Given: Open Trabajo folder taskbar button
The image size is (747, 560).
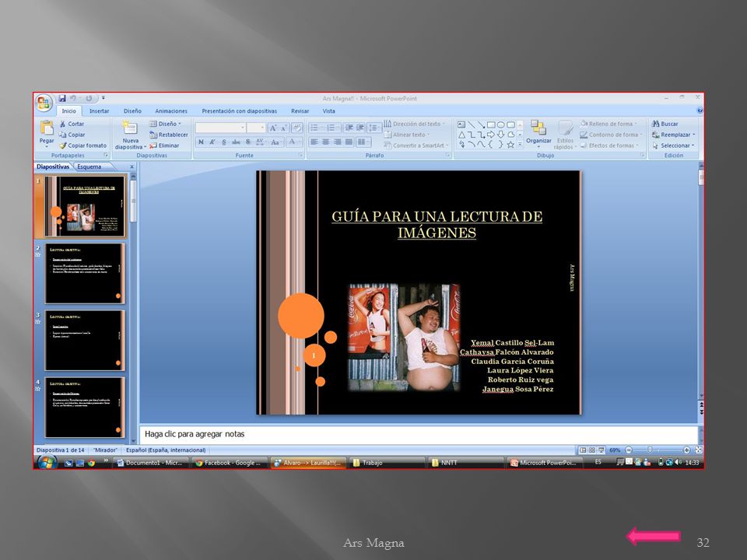Looking at the screenshot, I should 387,462.
